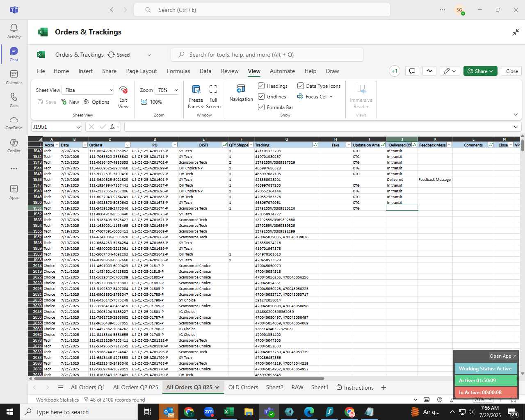
Task: Open the Apps store in Teams
Action: click(x=14, y=192)
